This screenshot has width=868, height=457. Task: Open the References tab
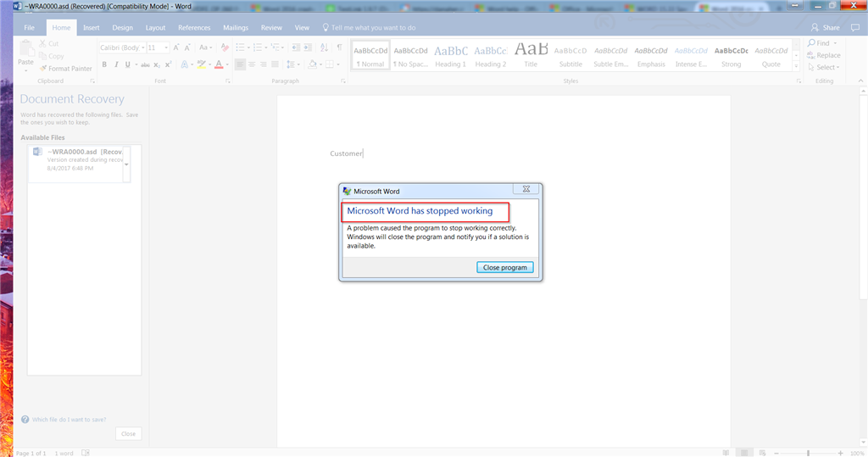point(194,28)
